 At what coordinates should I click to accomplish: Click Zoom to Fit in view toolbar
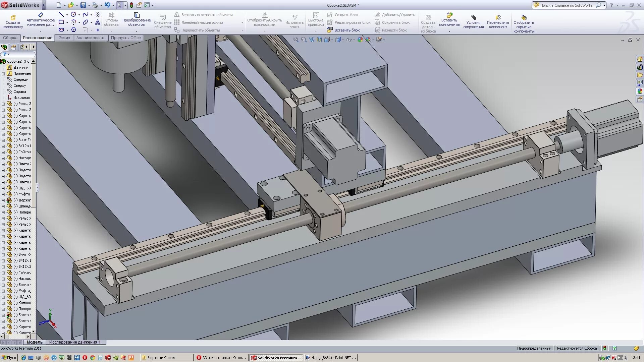(x=296, y=40)
